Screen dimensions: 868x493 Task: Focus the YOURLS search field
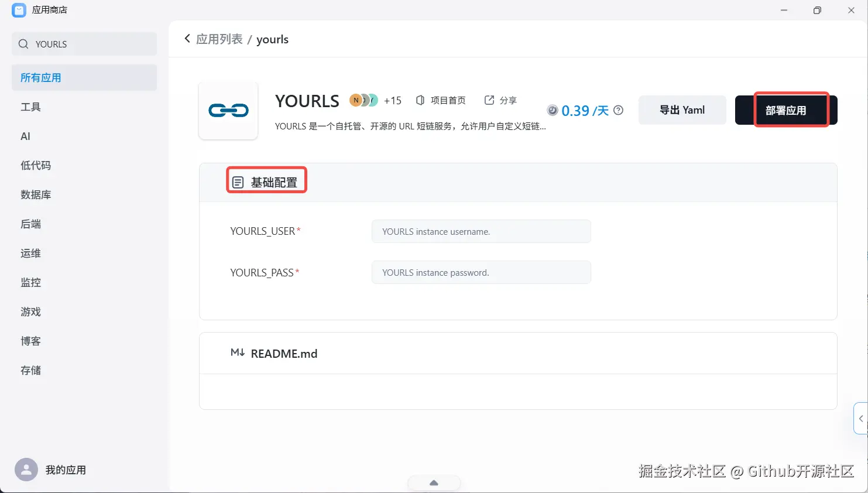click(x=84, y=44)
